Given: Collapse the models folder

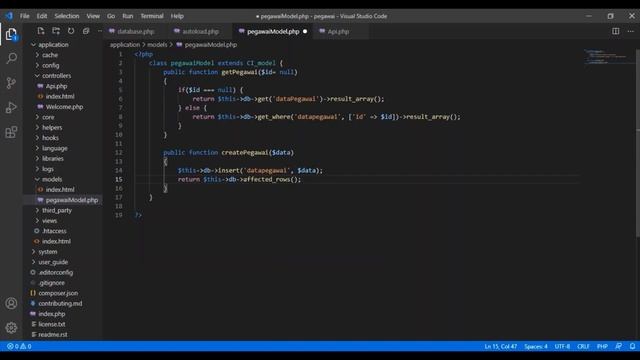Looking at the screenshot, I should pyautogui.click(x=52, y=179).
